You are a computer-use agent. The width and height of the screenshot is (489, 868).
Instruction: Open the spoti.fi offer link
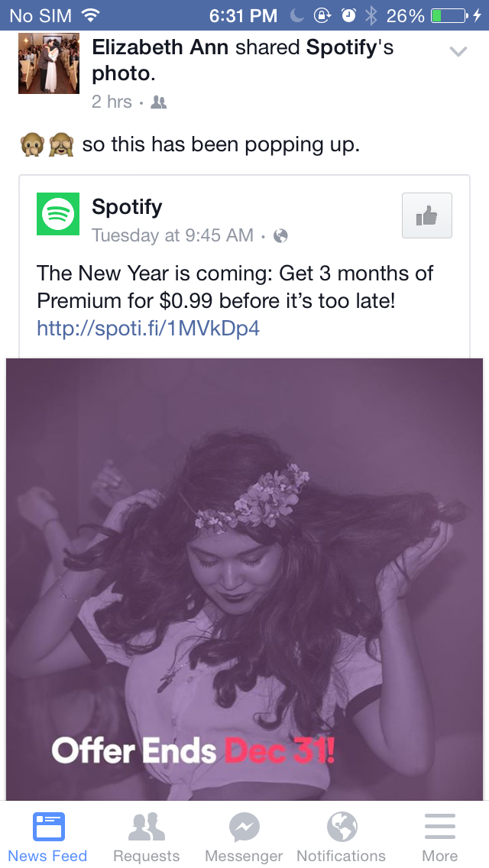[x=148, y=329]
